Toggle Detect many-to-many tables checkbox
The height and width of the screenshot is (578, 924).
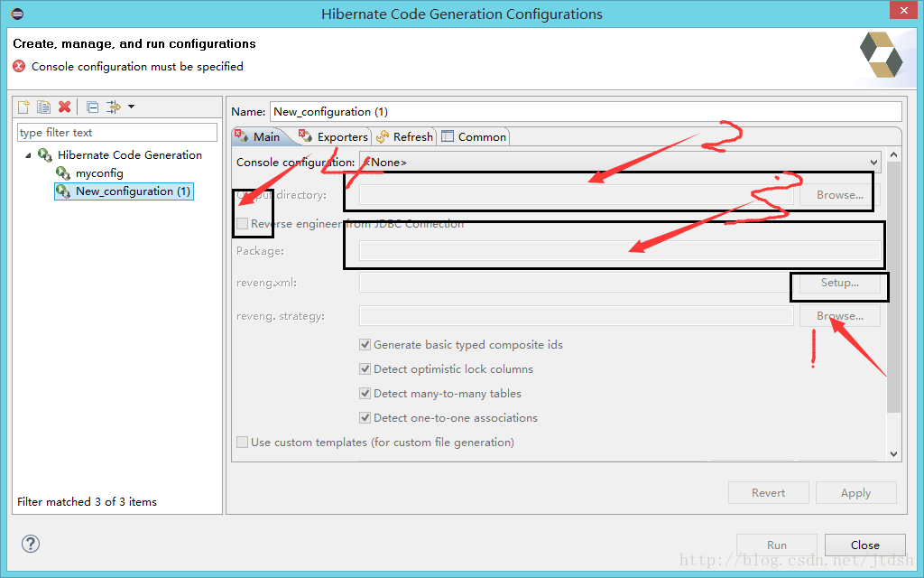[365, 394]
